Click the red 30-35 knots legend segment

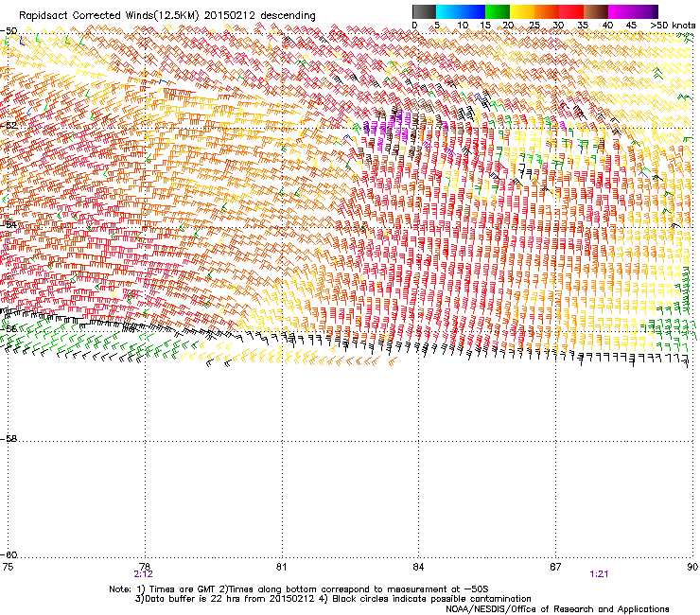[x=571, y=11]
